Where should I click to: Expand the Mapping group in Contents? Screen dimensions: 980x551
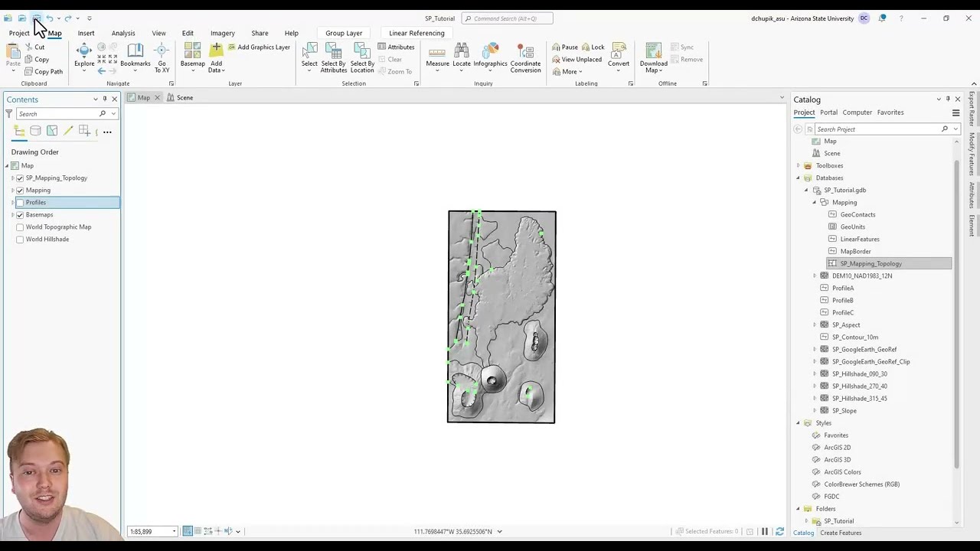coord(13,191)
